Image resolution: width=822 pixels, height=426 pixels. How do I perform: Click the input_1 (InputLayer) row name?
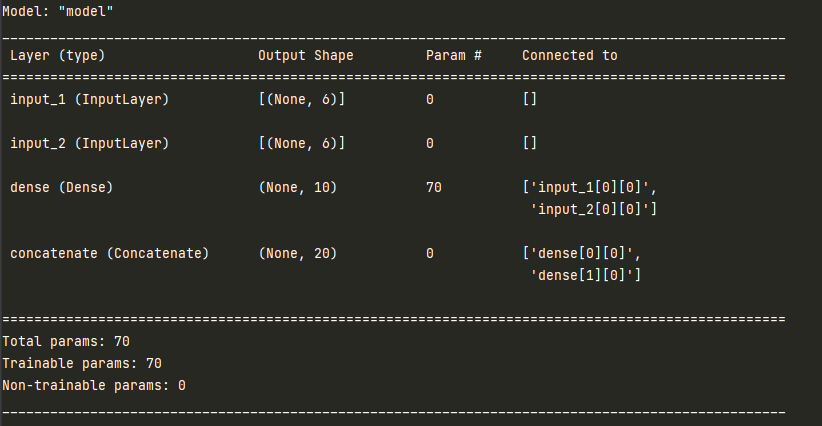pos(89,99)
